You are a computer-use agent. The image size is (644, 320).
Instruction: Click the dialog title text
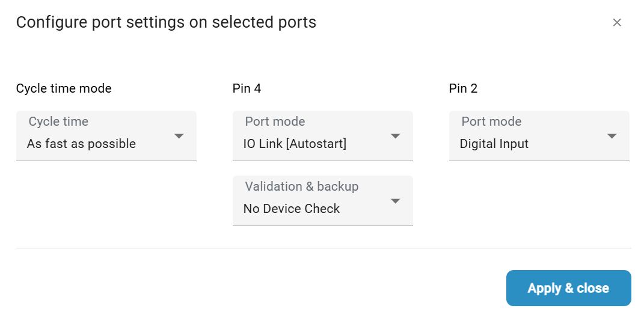tap(166, 23)
